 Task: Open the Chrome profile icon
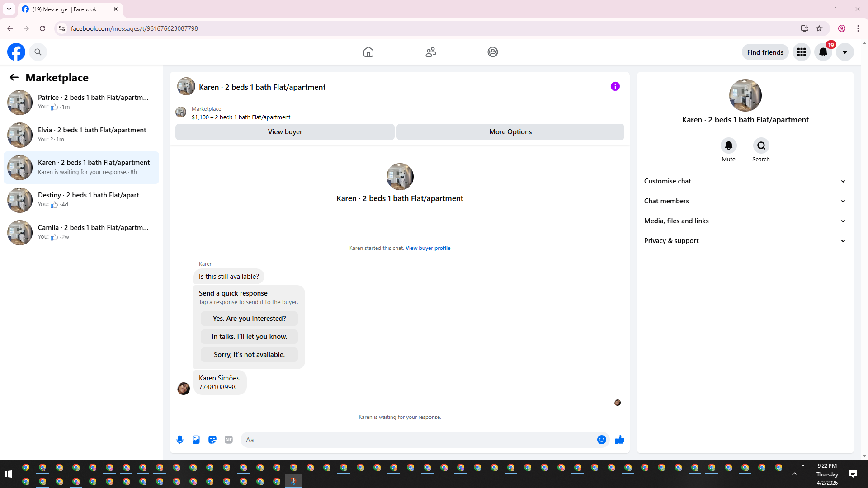tap(842, 28)
